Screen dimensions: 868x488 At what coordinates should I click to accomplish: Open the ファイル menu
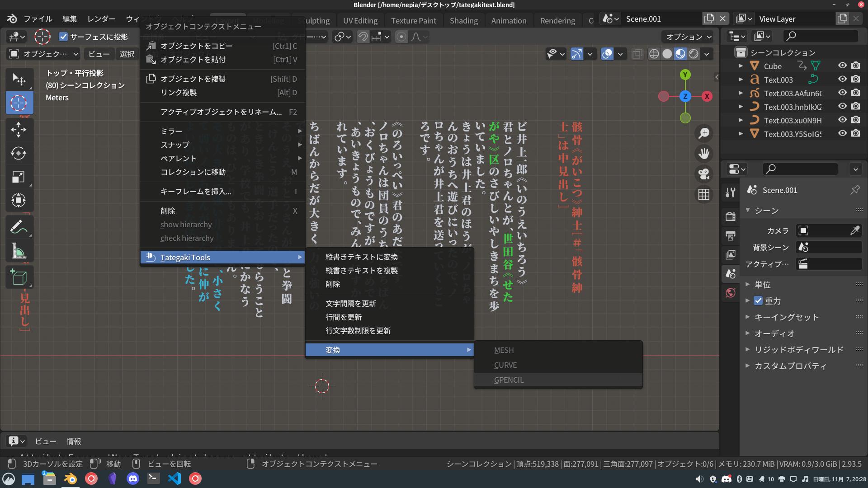click(38, 19)
